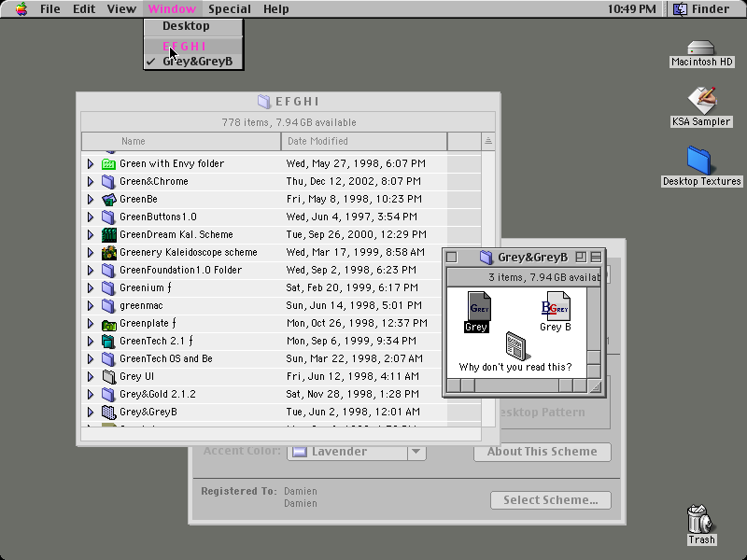Click the menu bar clock showing 10:49 PM

pos(632,8)
